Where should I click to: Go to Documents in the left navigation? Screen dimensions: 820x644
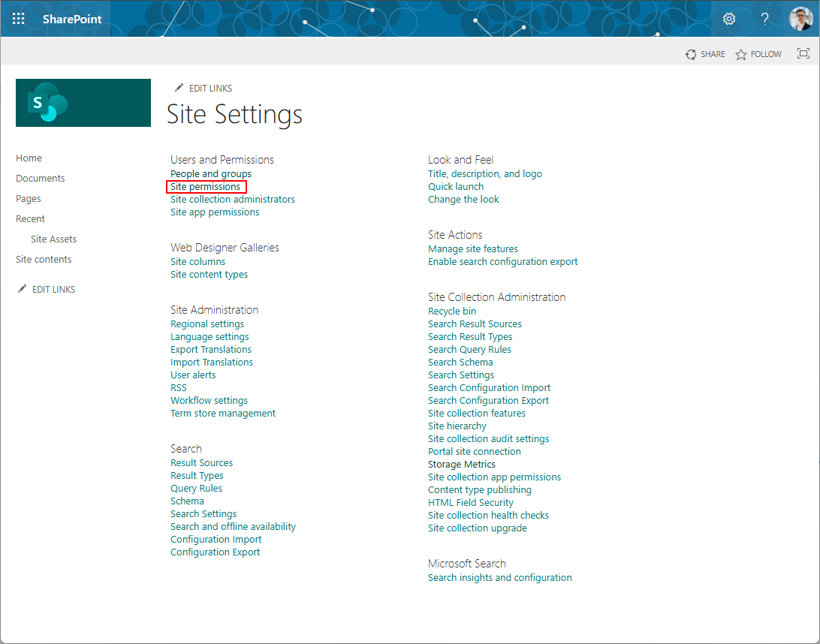(40, 178)
